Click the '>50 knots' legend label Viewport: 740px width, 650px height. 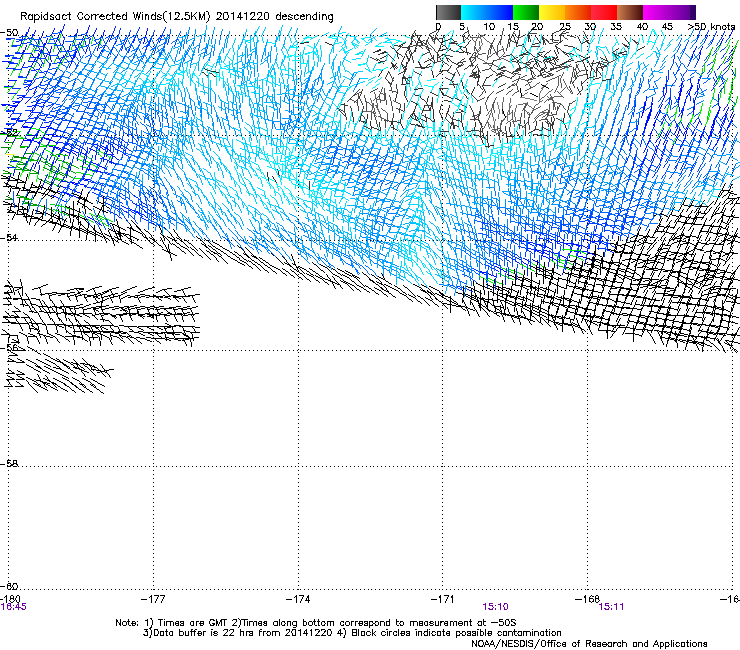[x=711, y=26]
